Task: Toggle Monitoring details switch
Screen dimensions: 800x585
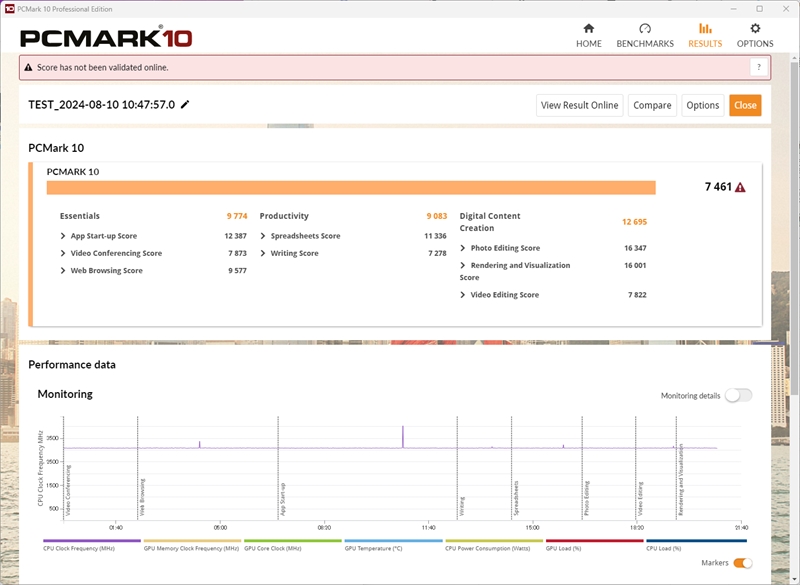Action: tap(738, 395)
